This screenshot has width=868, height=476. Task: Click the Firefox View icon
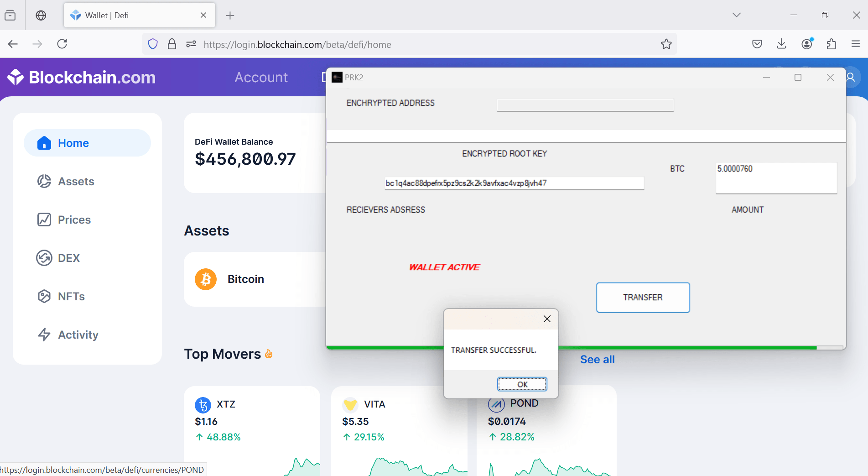pyautogui.click(x=10, y=16)
